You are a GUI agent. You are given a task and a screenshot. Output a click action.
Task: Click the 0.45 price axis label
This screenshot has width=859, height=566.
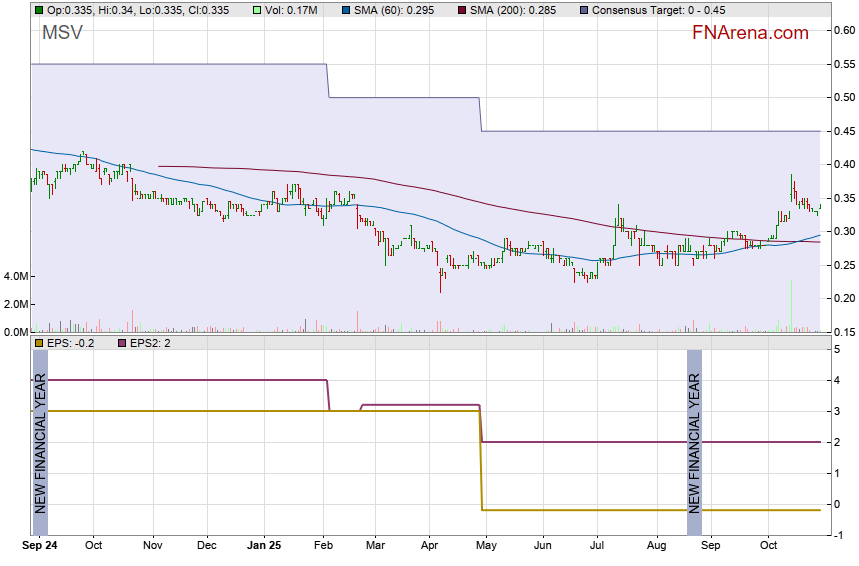pyautogui.click(x=845, y=131)
